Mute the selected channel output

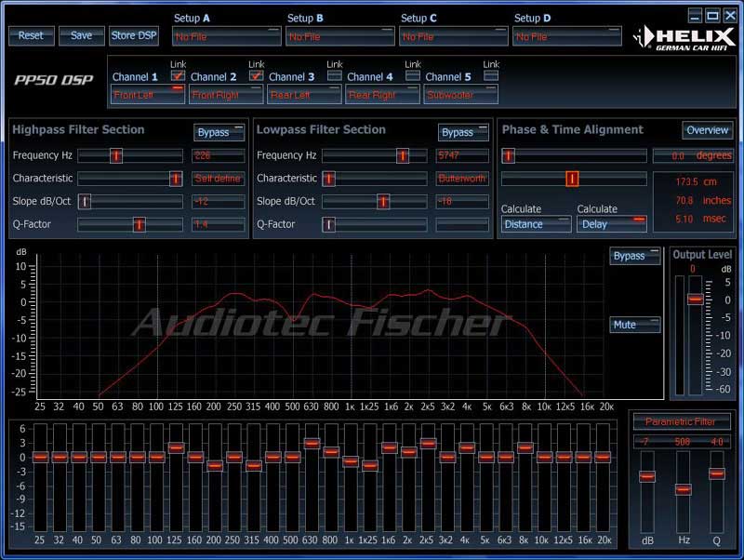(x=635, y=325)
